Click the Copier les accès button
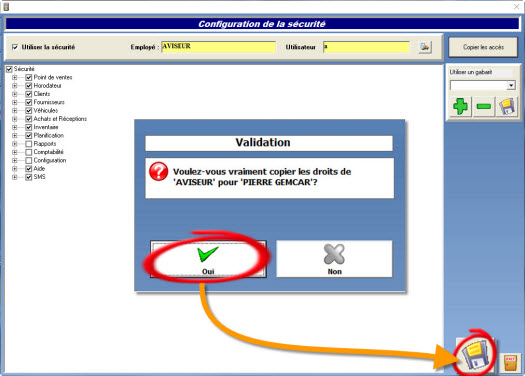 (483, 47)
